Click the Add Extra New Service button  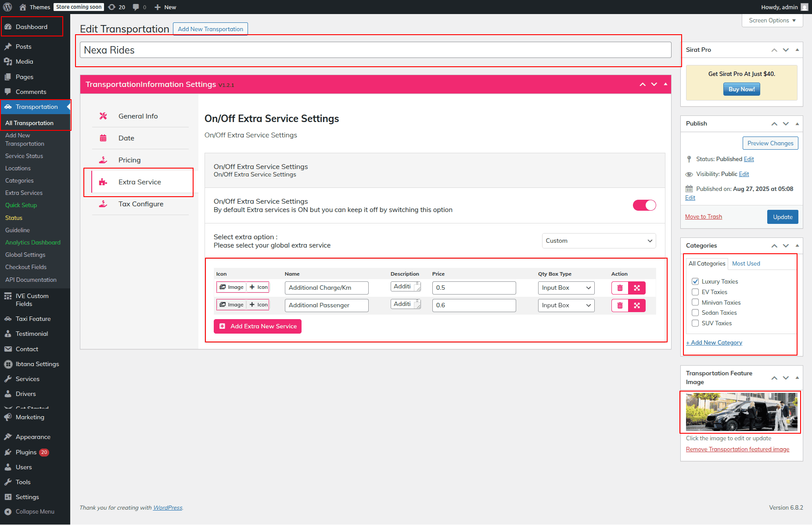point(258,326)
